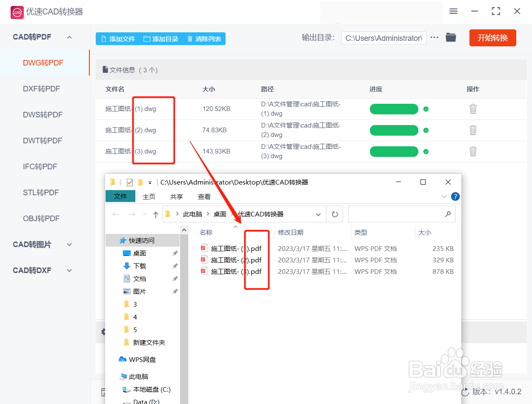Sort by 名称 column in Explorer

point(206,233)
